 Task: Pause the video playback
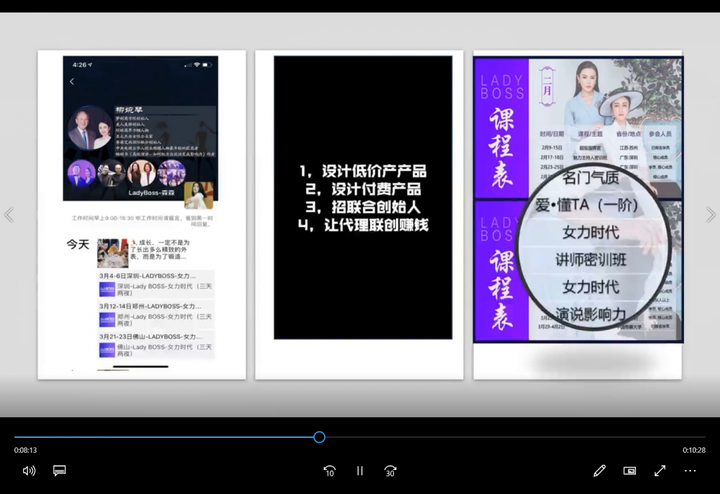pos(360,471)
